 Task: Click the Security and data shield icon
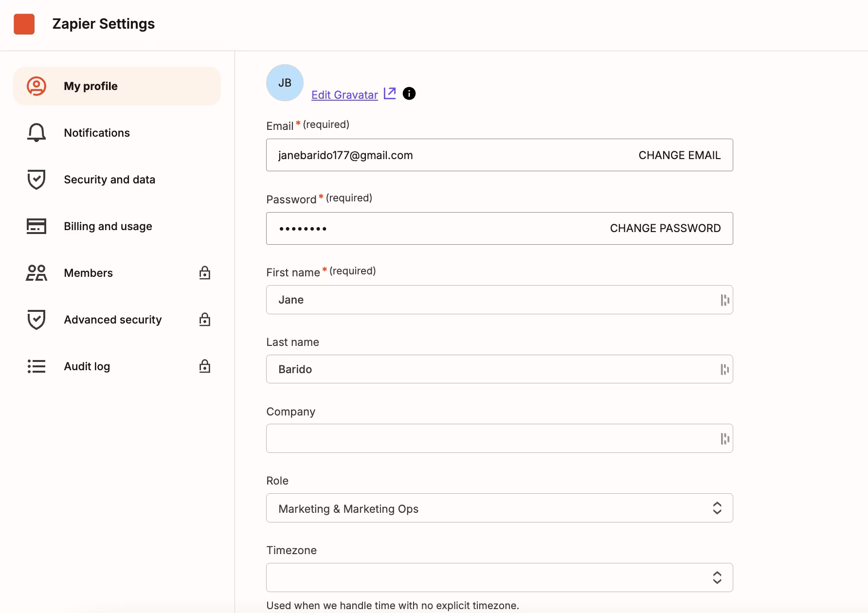36,180
